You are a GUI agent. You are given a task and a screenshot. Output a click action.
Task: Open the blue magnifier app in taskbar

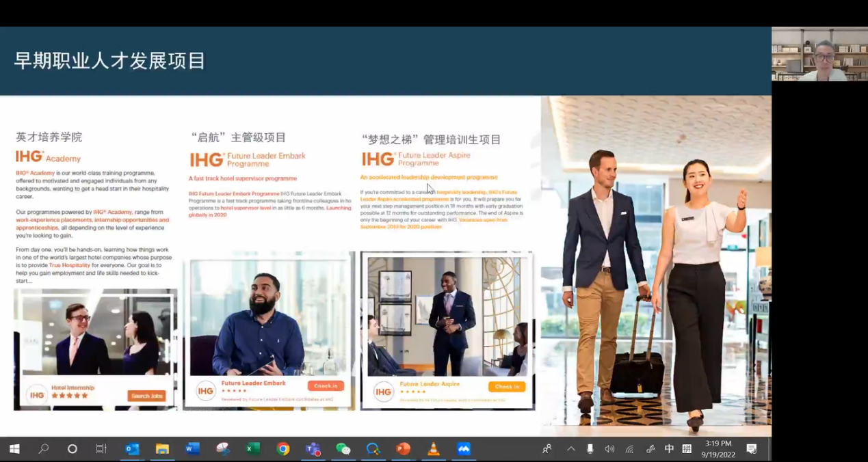373,449
